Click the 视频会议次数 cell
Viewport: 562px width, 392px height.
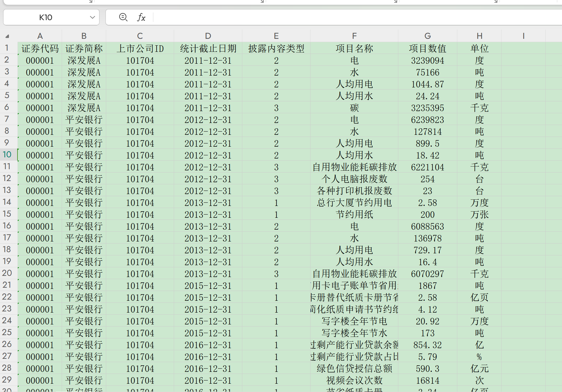[354, 380]
